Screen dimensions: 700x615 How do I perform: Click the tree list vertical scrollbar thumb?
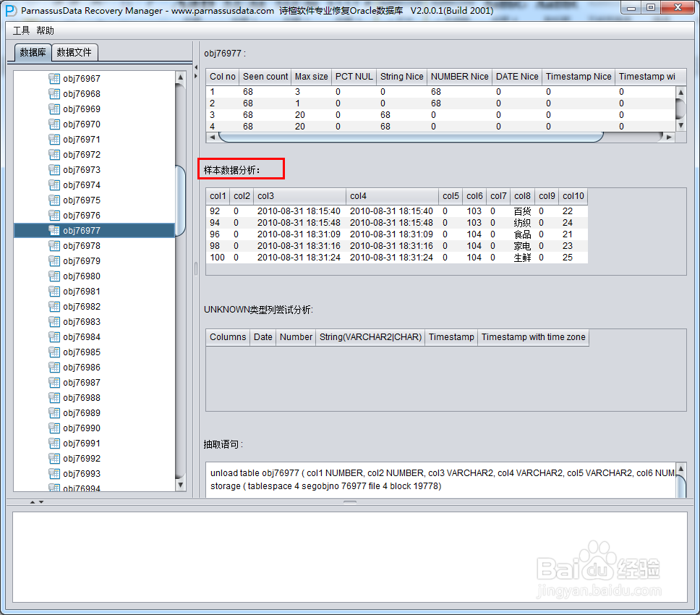coord(180,200)
